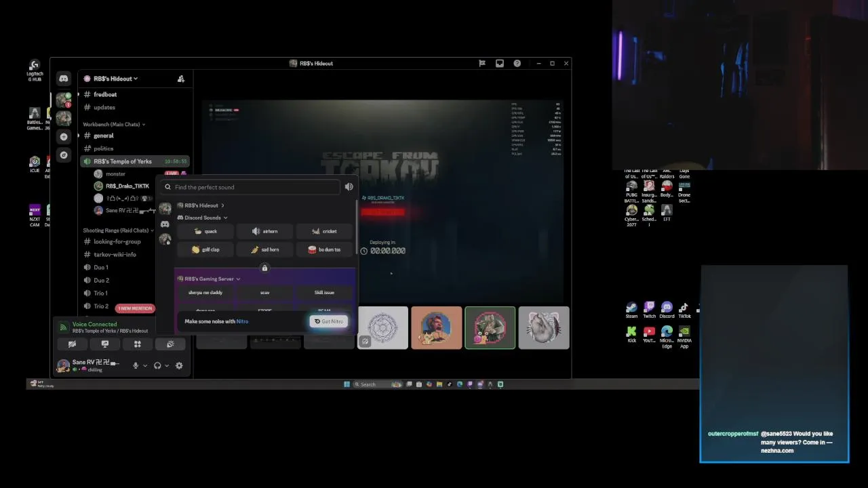Open TikTok desktop shortcut
Image resolution: width=868 pixels, height=488 pixels.
tap(684, 310)
